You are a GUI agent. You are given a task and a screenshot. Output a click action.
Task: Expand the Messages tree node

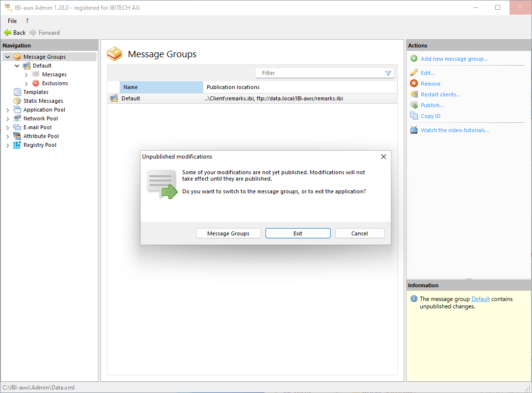click(26, 74)
